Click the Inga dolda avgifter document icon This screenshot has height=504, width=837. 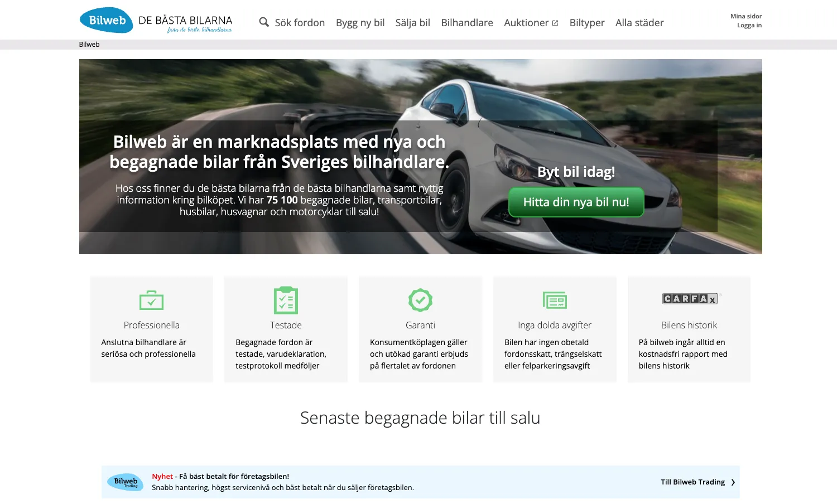click(x=555, y=301)
